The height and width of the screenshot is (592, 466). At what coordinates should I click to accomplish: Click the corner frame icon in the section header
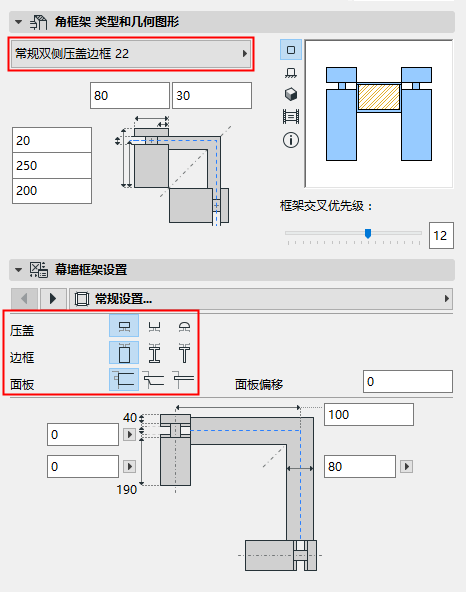click(x=39, y=22)
